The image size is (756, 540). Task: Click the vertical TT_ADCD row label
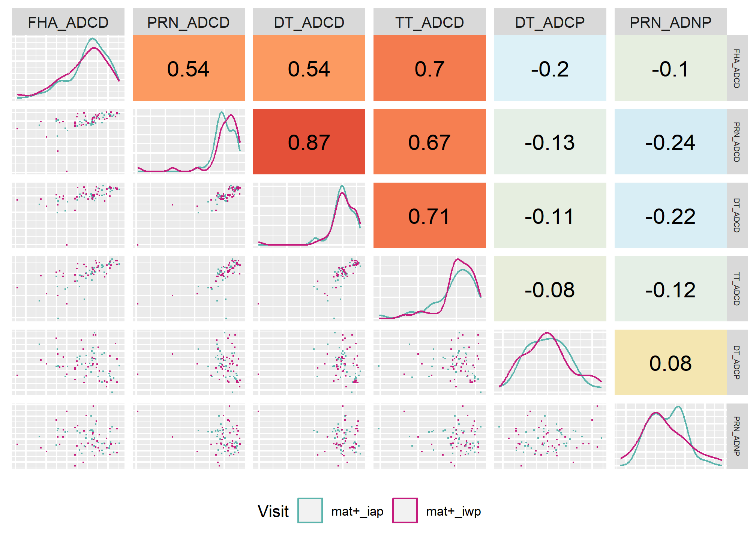[737, 289]
